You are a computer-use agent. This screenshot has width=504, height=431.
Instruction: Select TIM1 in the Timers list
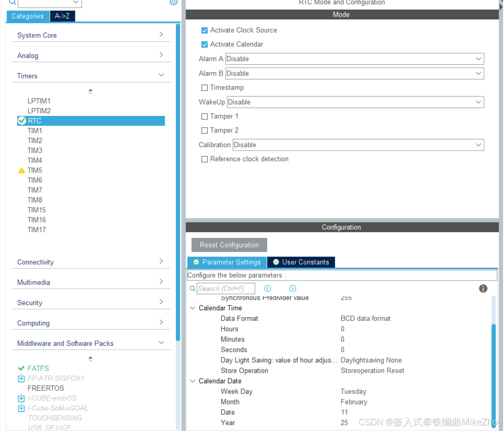[x=35, y=131]
